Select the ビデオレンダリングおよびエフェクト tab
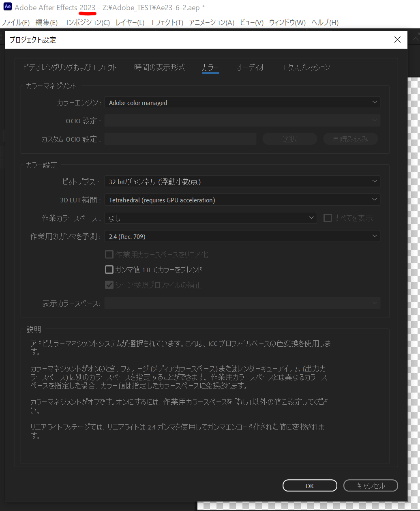The image size is (420, 511). 70,67
